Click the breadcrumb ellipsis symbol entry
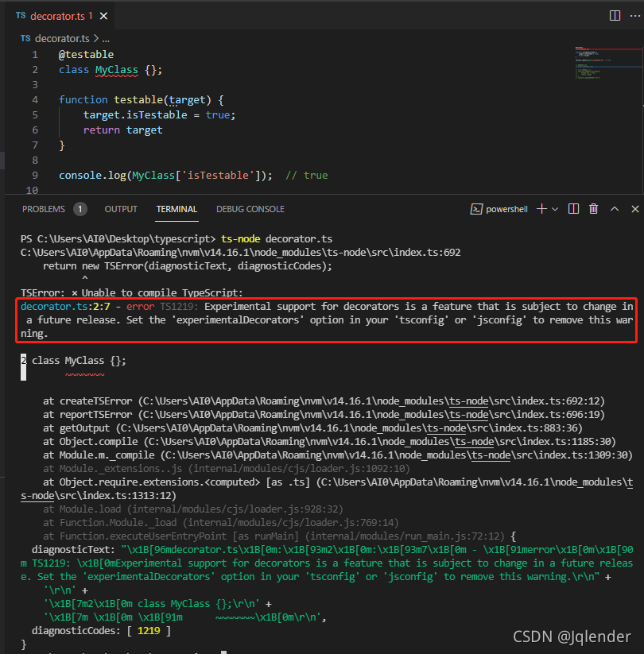 click(106, 39)
